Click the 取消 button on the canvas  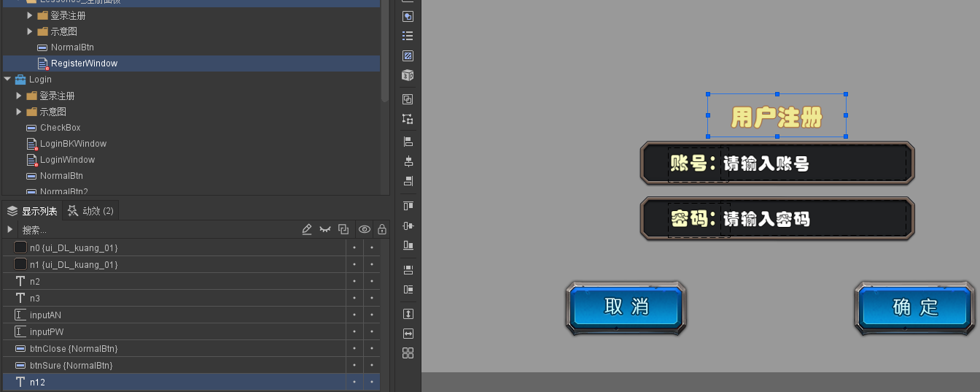point(626,307)
